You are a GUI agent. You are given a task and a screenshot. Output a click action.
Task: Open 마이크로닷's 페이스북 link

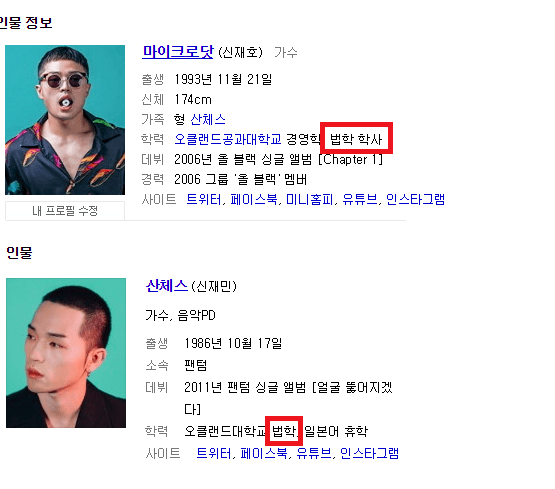click(254, 200)
